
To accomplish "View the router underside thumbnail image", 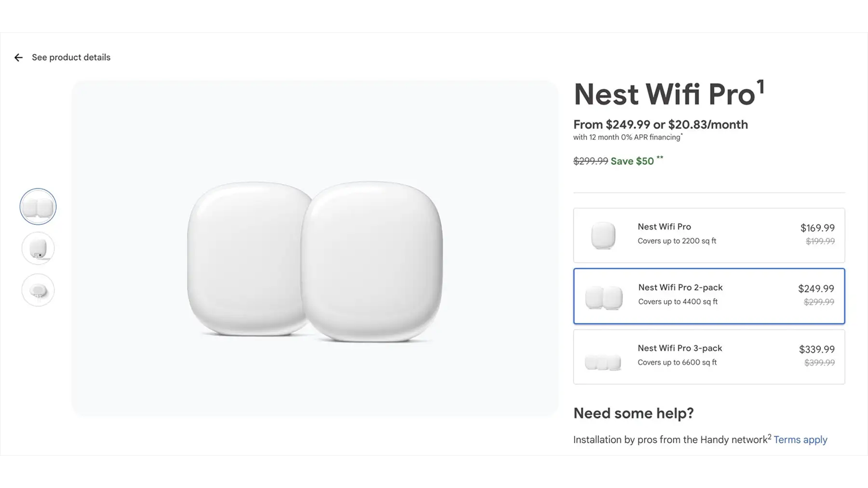I will click(38, 290).
